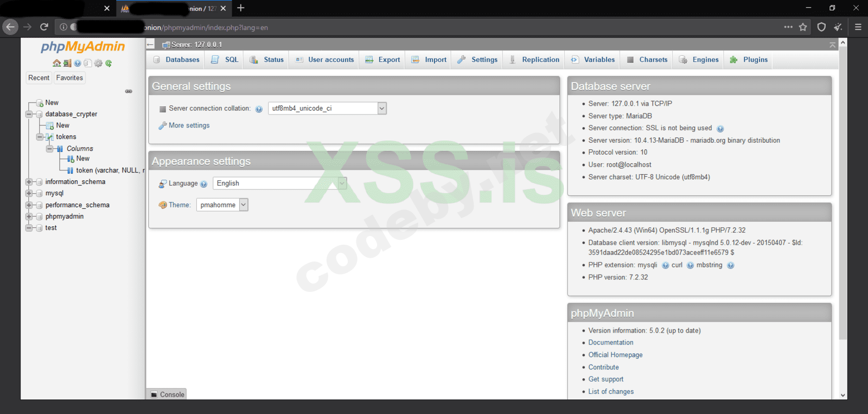Image resolution: width=868 pixels, height=414 pixels.
Task: Switch to the SQL tab
Action: click(x=225, y=60)
